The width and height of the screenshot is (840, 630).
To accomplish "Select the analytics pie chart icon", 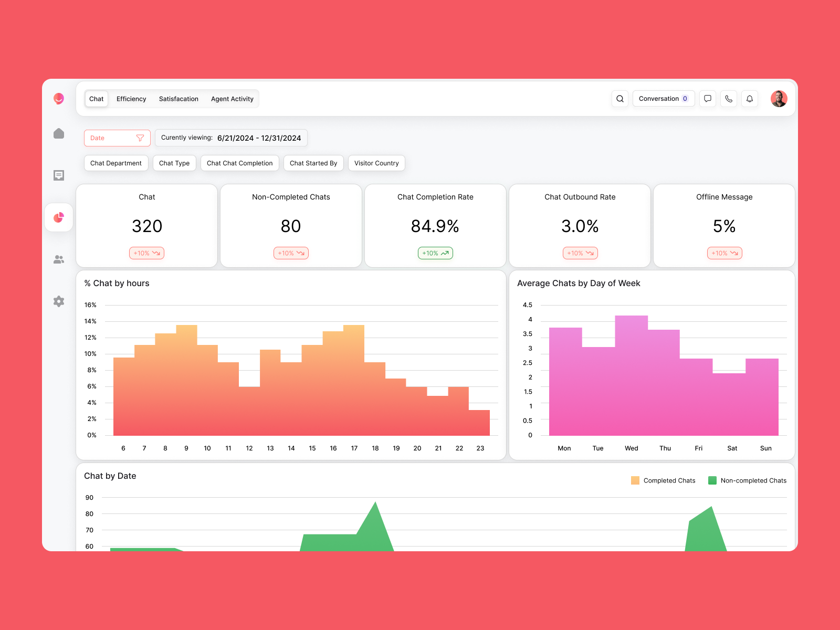I will pyautogui.click(x=59, y=217).
